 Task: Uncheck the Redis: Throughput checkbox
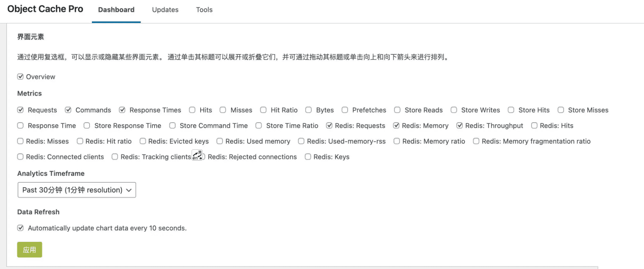[460, 125]
